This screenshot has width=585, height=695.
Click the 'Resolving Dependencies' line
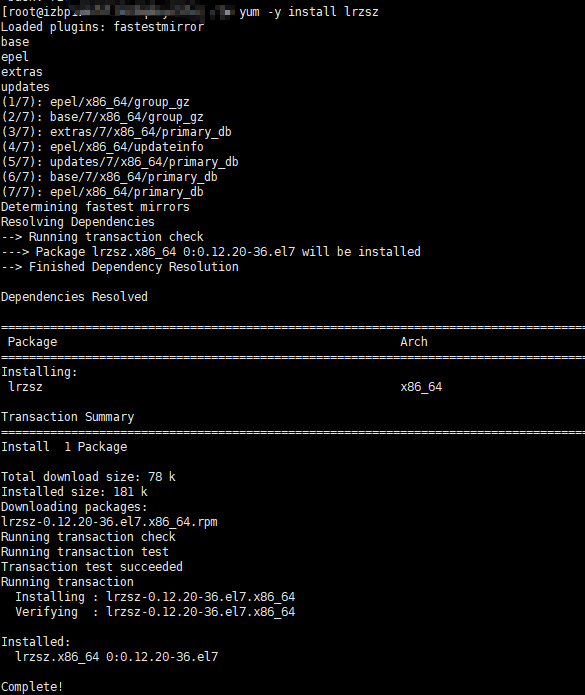[x=78, y=222]
